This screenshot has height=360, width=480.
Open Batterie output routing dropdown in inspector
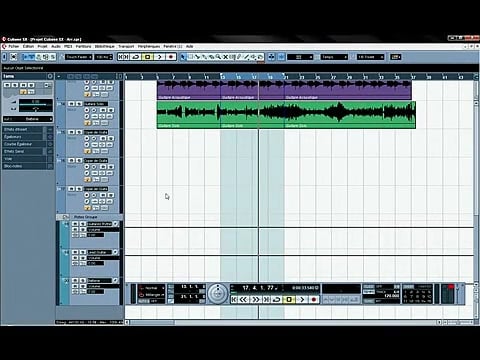28,119
